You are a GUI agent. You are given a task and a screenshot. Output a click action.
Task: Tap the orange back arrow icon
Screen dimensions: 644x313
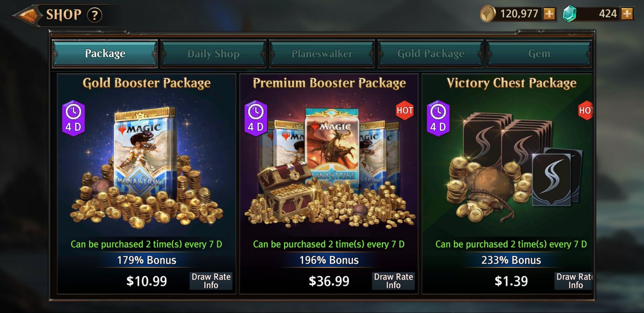click(x=27, y=15)
